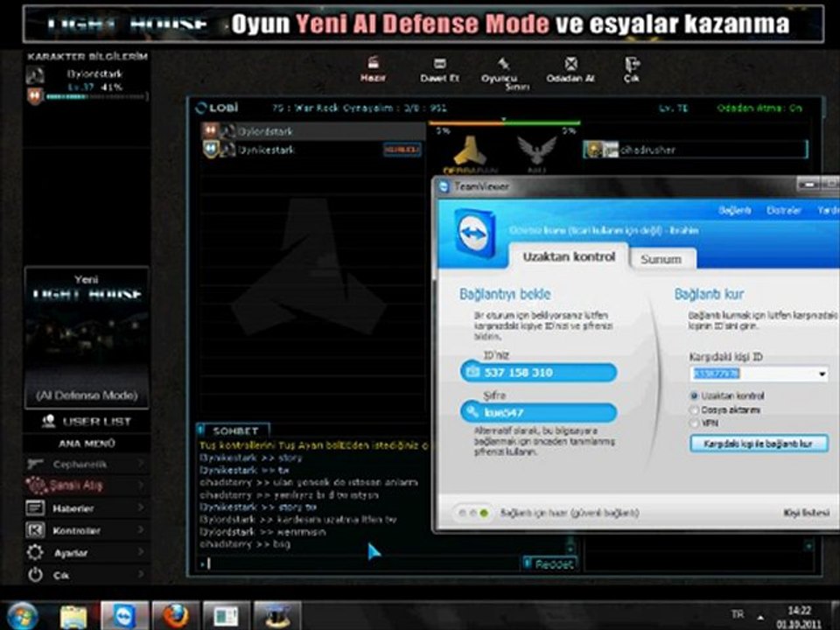Select player ohadrusher in opposing team list
Screen dimensions: 840x630
pyautogui.click(x=696, y=150)
